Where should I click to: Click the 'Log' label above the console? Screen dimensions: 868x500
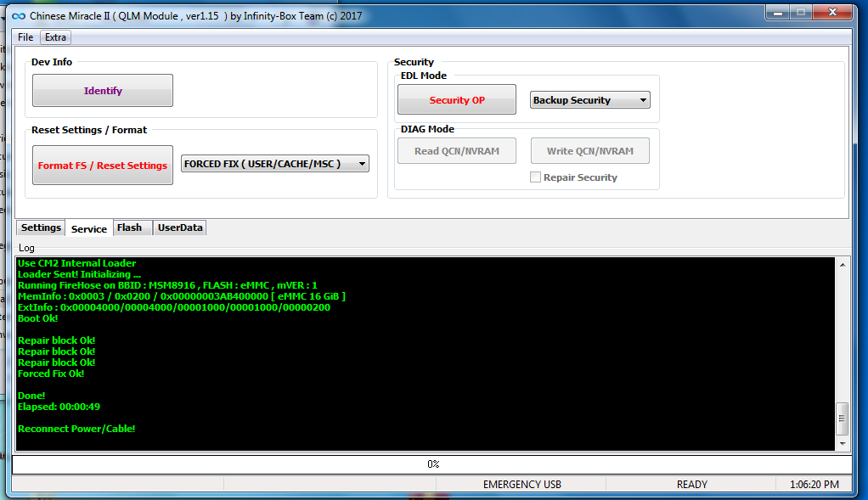tap(26, 248)
